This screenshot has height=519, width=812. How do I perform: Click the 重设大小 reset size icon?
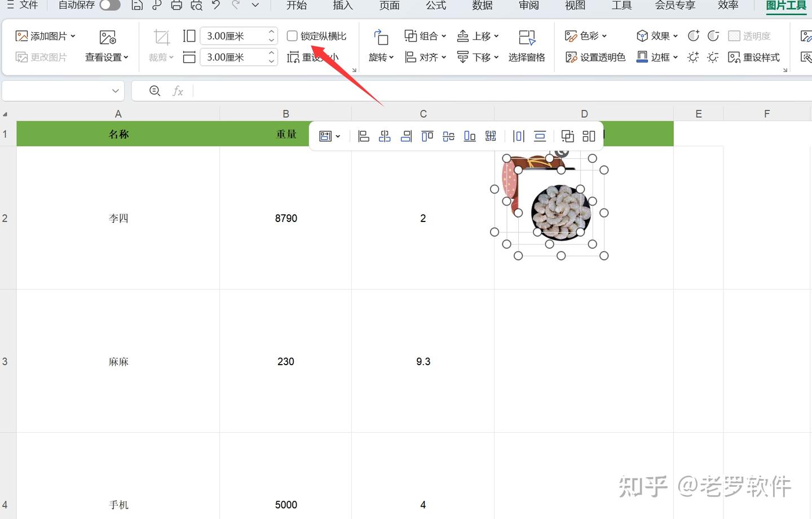pos(294,57)
